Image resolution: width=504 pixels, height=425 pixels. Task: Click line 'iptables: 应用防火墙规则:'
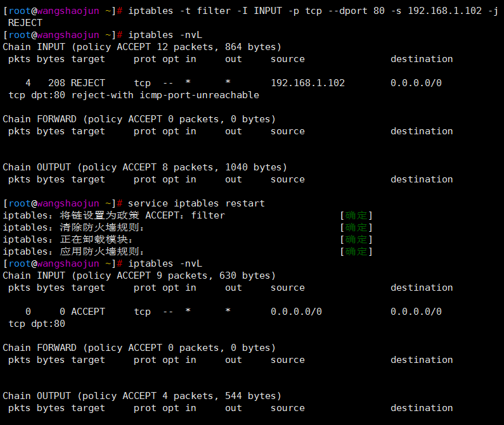[x=74, y=251]
